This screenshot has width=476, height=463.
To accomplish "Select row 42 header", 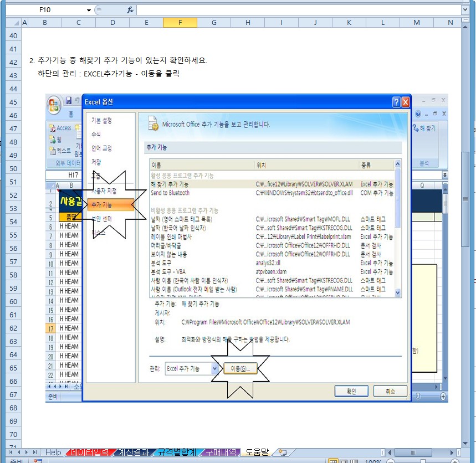I will point(13,62).
